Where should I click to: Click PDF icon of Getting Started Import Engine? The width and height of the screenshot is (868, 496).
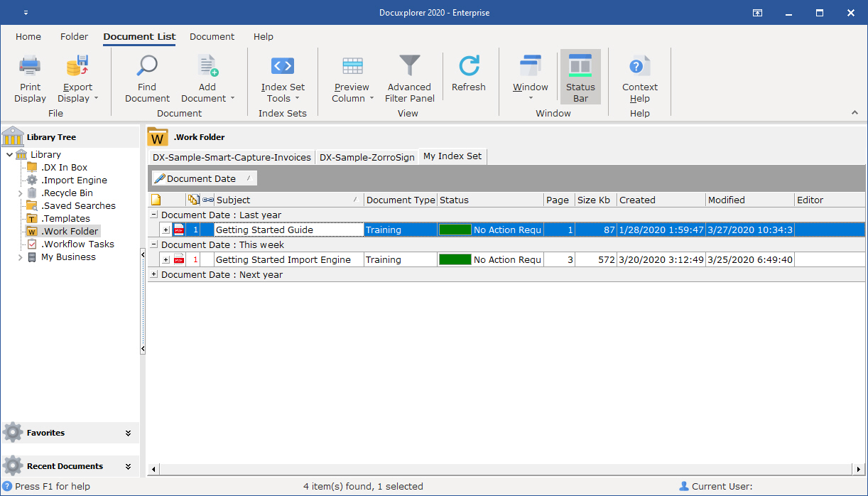coord(179,259)
